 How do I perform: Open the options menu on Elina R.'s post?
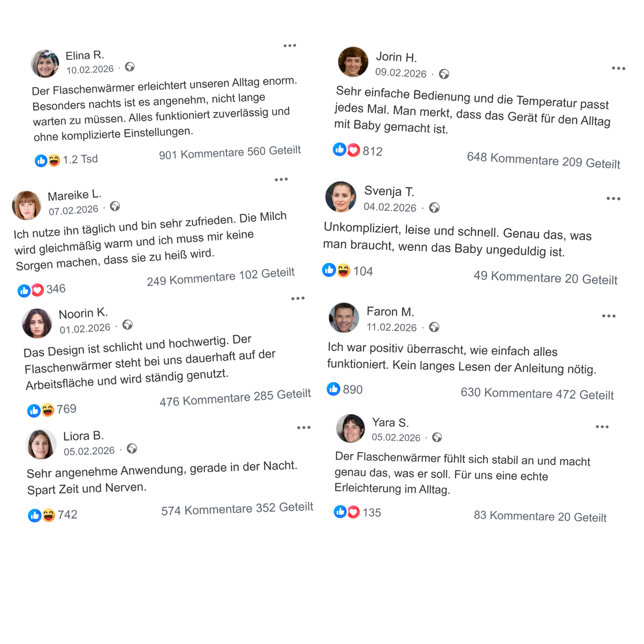290,46
